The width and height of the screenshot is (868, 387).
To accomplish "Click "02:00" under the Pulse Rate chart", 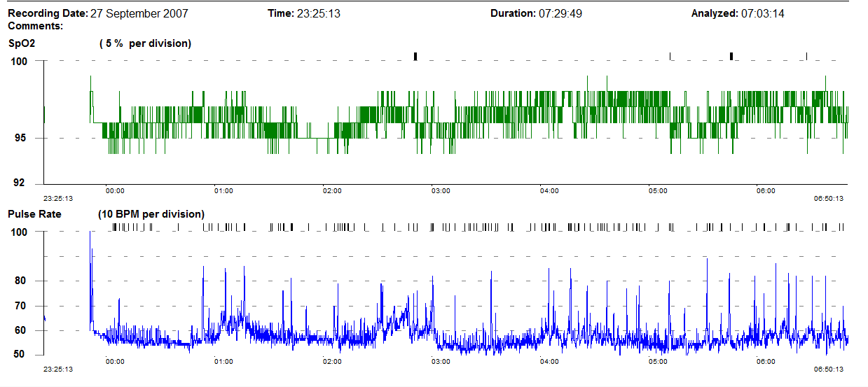I will 332,362.
